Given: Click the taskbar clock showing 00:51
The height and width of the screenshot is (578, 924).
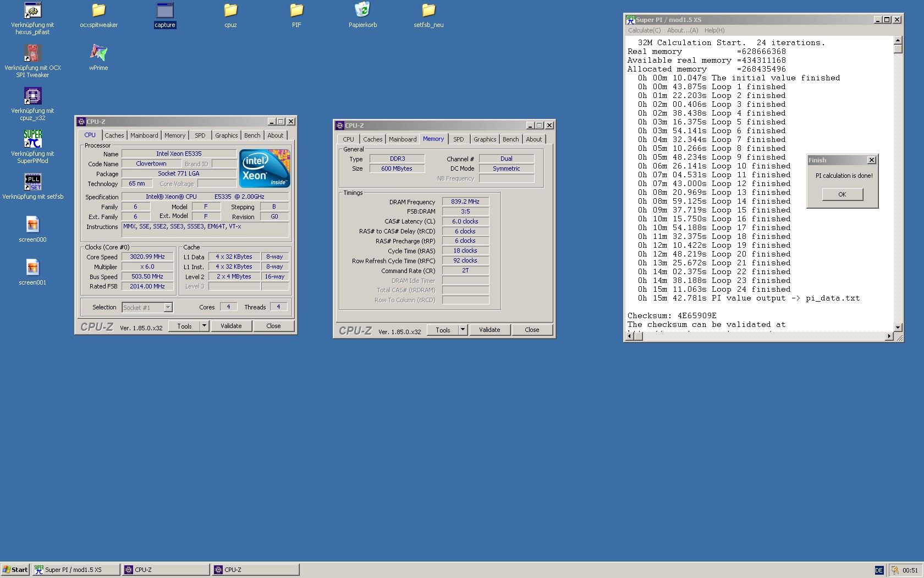Looking at the screenshot, I should click(x=910, y=570).
